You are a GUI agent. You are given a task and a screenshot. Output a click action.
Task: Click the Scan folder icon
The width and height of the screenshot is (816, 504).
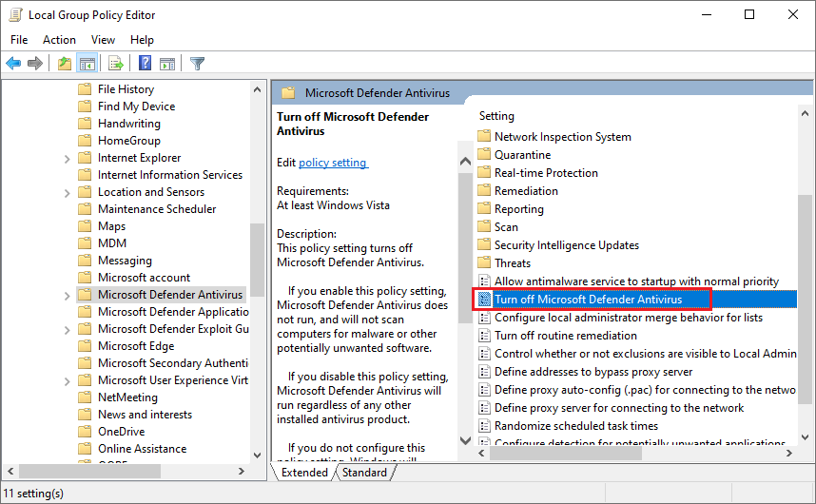click(484, 226)
